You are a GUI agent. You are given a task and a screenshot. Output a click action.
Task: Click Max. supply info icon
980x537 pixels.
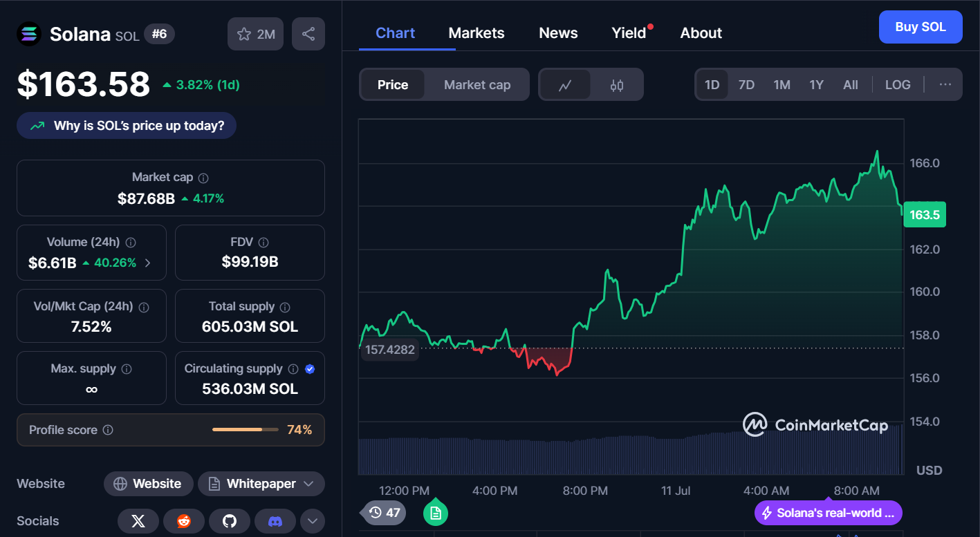[127, 369]
